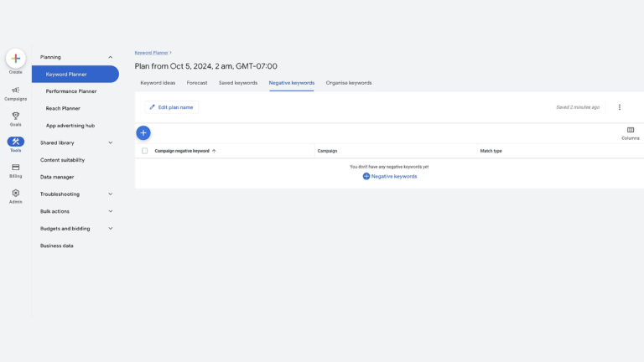The width and height of the screenshot is (644, 362).
Task: Collapse the Planning section chevron
Action: pos(110,57)
